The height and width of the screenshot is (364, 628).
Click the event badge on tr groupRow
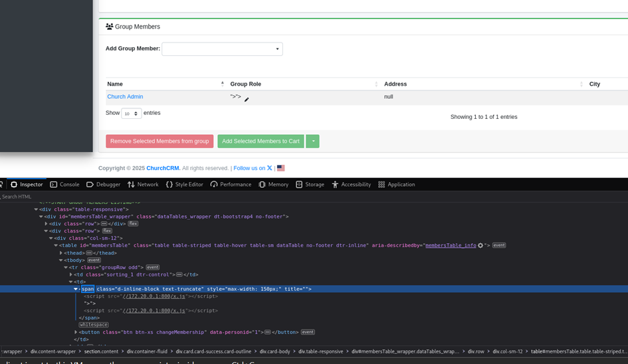click(x=153, y=268)
